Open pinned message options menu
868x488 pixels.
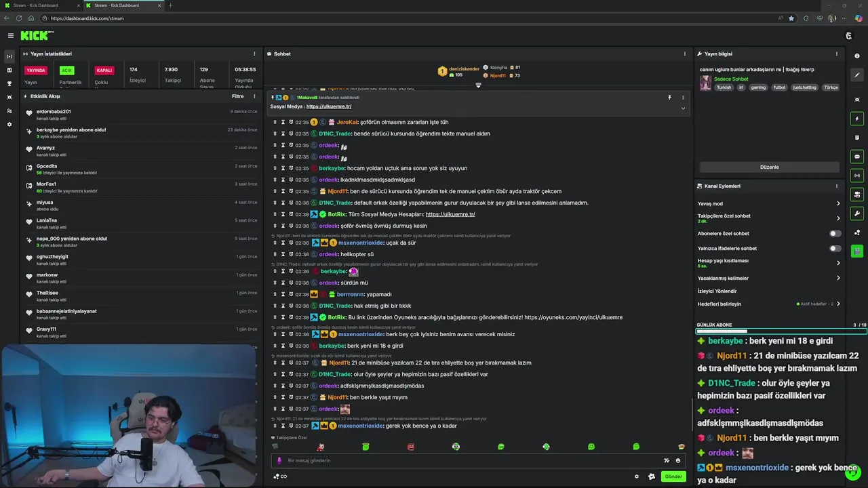coord(683,98)
